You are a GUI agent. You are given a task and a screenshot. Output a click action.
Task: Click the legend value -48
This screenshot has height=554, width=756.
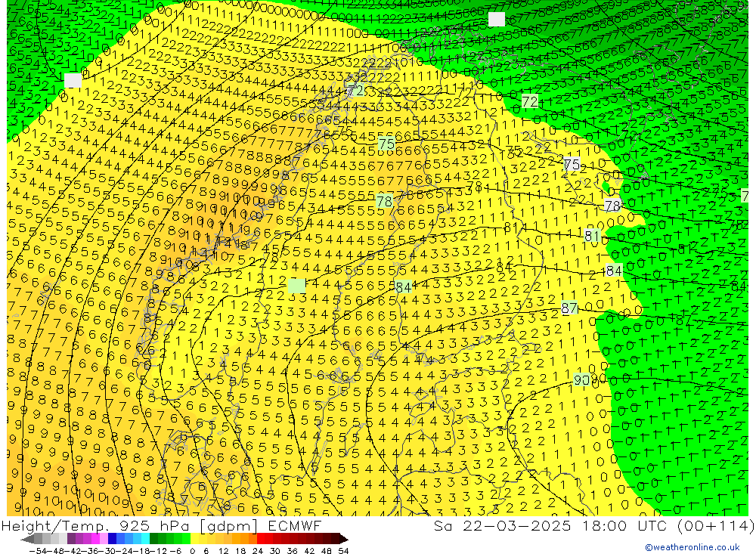point(55,551)
